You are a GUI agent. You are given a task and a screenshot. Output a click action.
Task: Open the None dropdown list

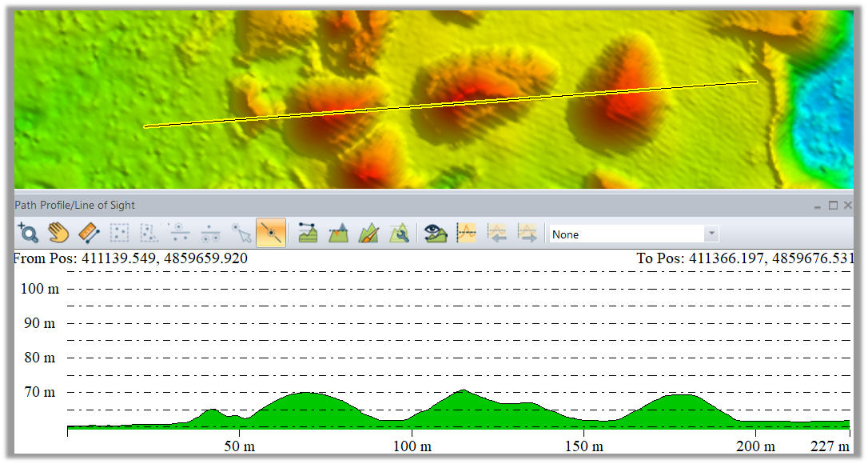[x=634, y=234]
